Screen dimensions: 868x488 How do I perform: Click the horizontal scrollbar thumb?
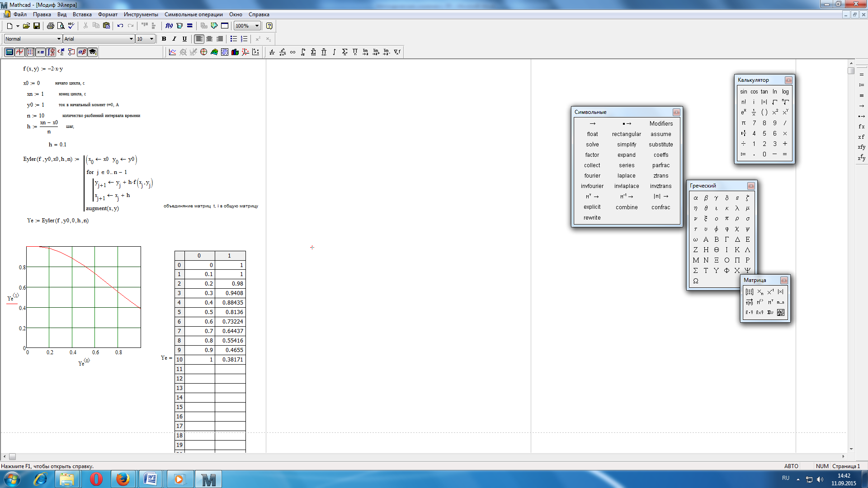pyautogui.click(x=12, y=457)
